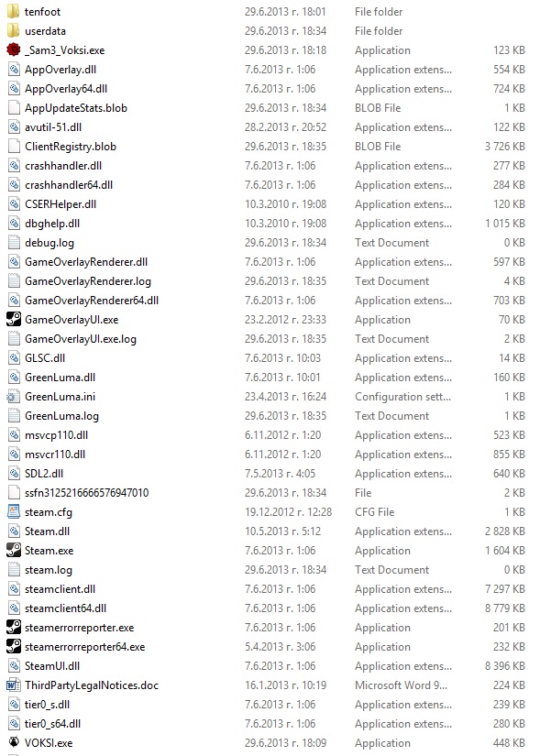Select the debug.log file name
This screenshot has height=756, width=551.
tap(50, 243)
